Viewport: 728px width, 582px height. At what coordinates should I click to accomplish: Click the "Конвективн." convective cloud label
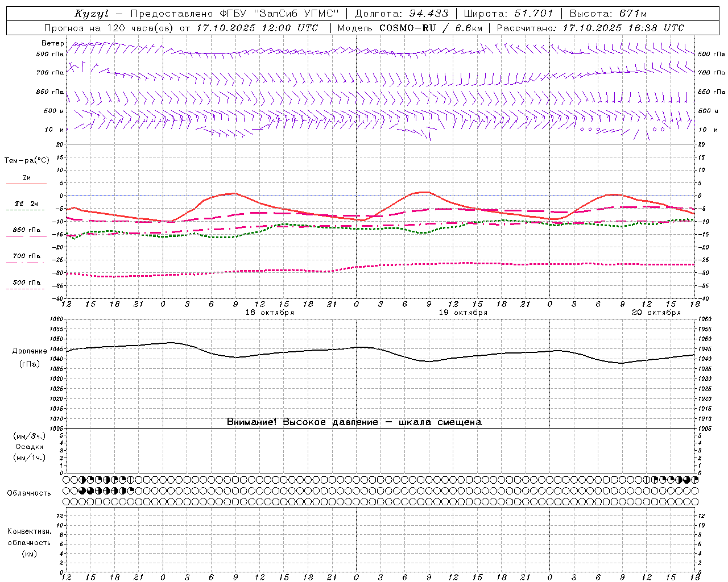(x=30, y=531)
